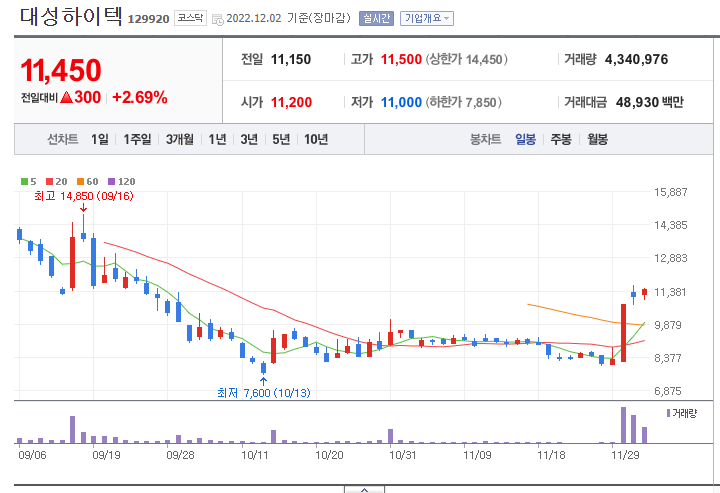Viewport: 720px width, 493px height.
Task: Click the 고가 value 11,500
Action: pos(401,59)
